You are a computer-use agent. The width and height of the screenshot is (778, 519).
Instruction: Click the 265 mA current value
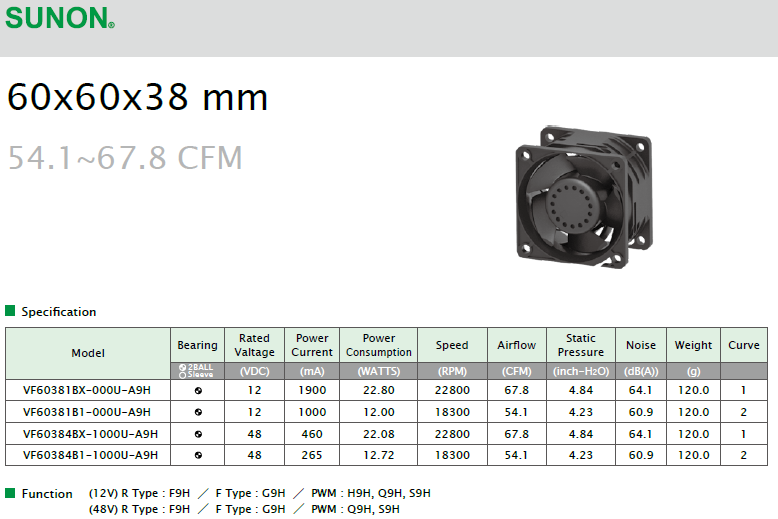point(312,455)
